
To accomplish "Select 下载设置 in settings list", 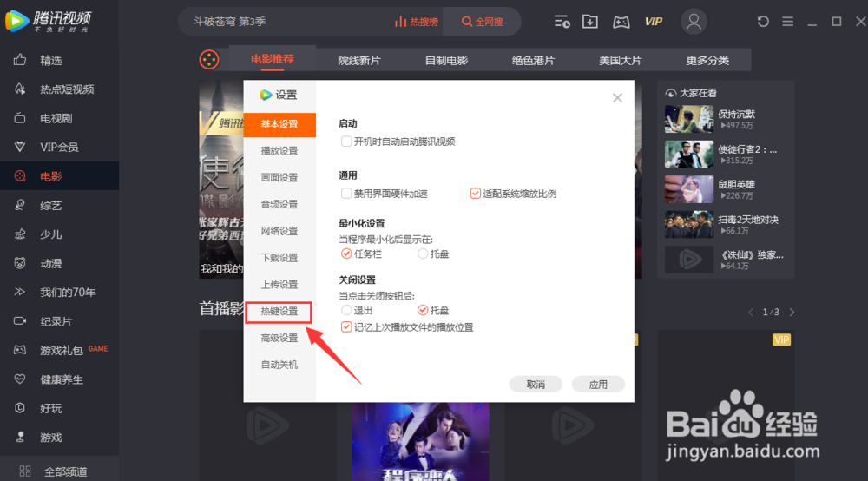I will 279,258.
